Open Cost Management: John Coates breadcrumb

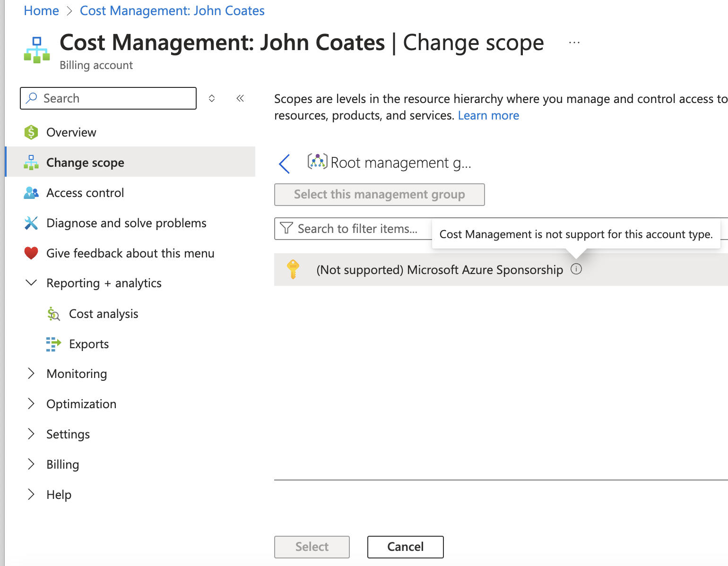pos(172,10)
